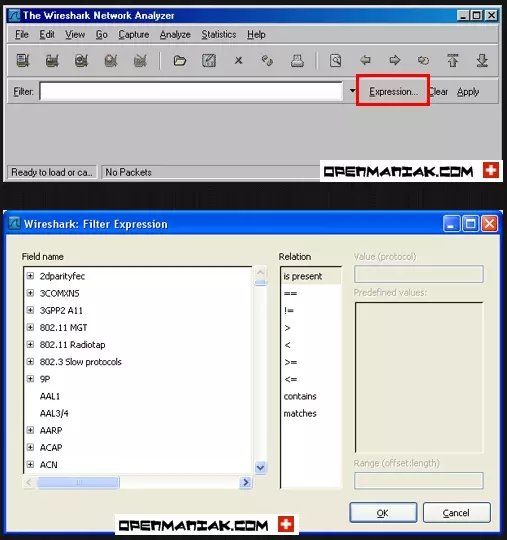The image size is (507, 540).
Task: Click the go to packet icon
Action: pos(423,61)
